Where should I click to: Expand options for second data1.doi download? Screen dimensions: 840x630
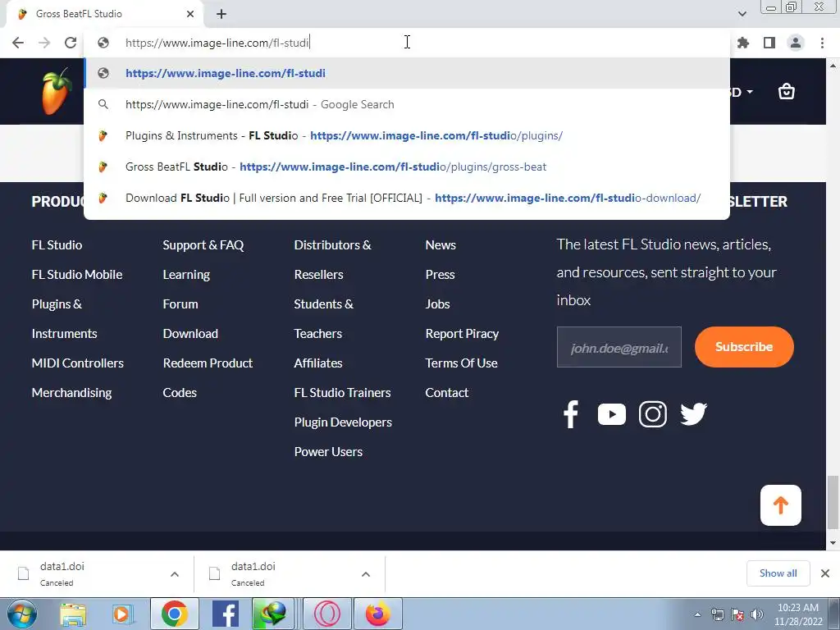[366, 574]
